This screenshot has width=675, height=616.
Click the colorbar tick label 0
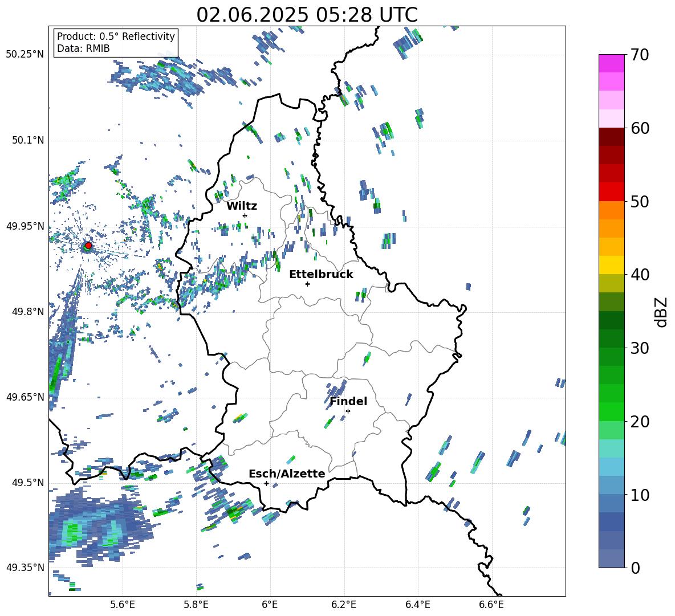pos(635,568)
